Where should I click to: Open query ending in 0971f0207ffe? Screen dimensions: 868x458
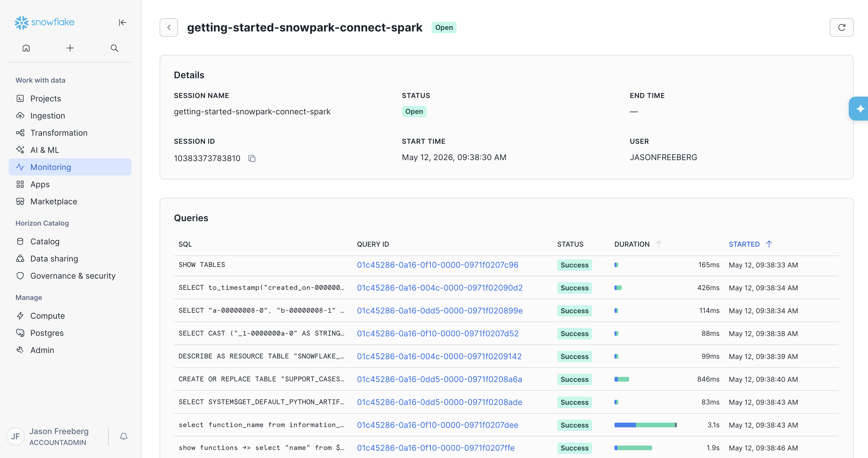pos(436,448)
